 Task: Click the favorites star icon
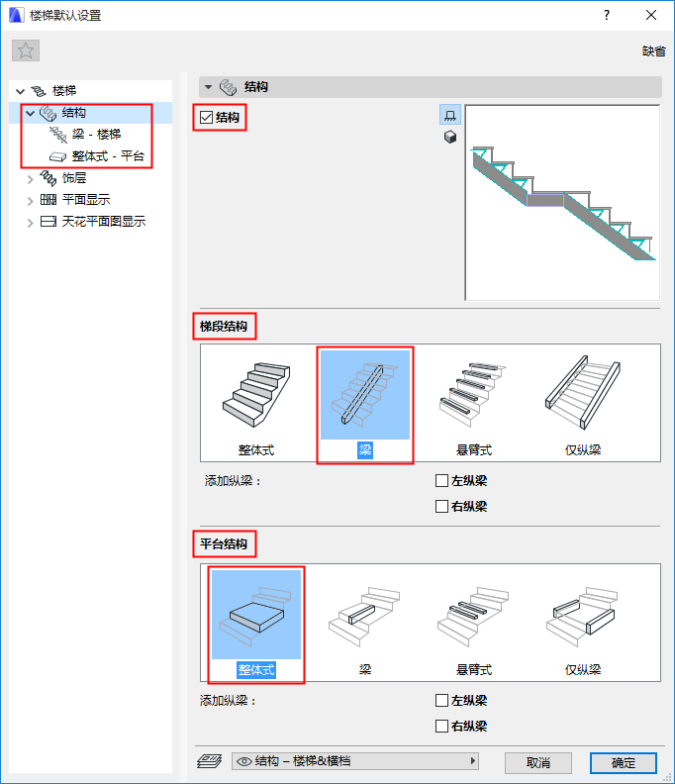[26, 50]
